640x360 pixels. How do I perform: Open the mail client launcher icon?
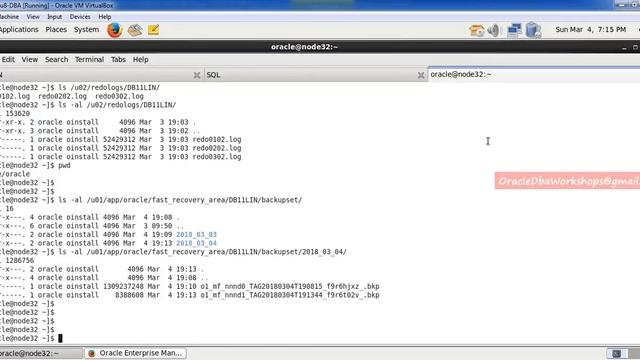(135, 30)
